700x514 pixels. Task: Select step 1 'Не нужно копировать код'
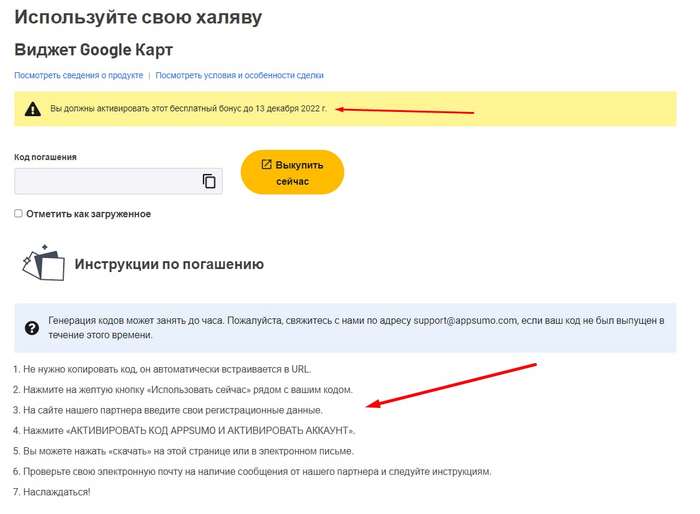pyautogui.click(x=162, y=369)
